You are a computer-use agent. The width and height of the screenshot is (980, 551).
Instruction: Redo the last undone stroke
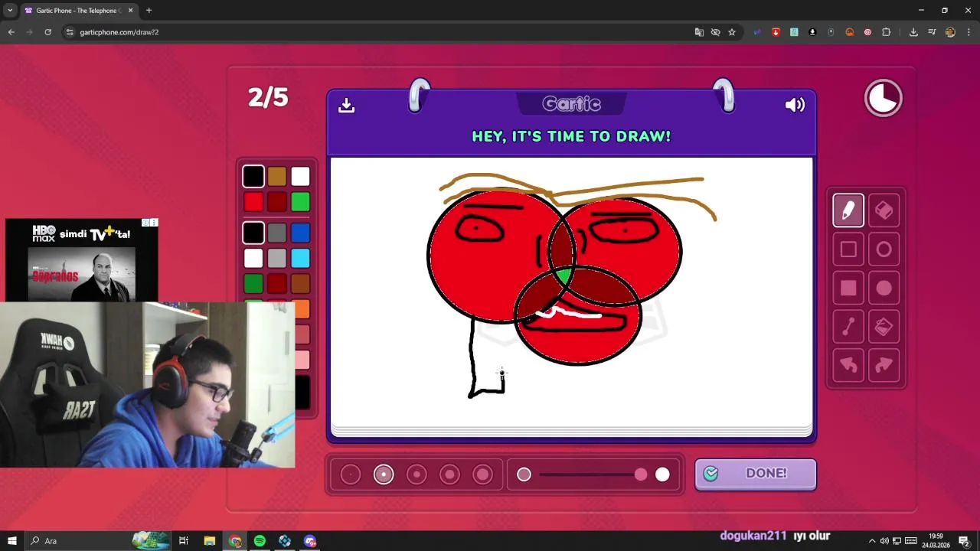[x=884, y=365]
